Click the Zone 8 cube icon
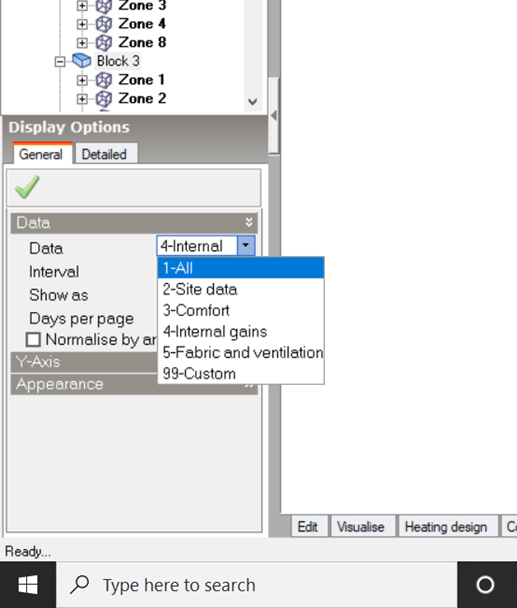This screenshot has width=517, height=608. 104,43
